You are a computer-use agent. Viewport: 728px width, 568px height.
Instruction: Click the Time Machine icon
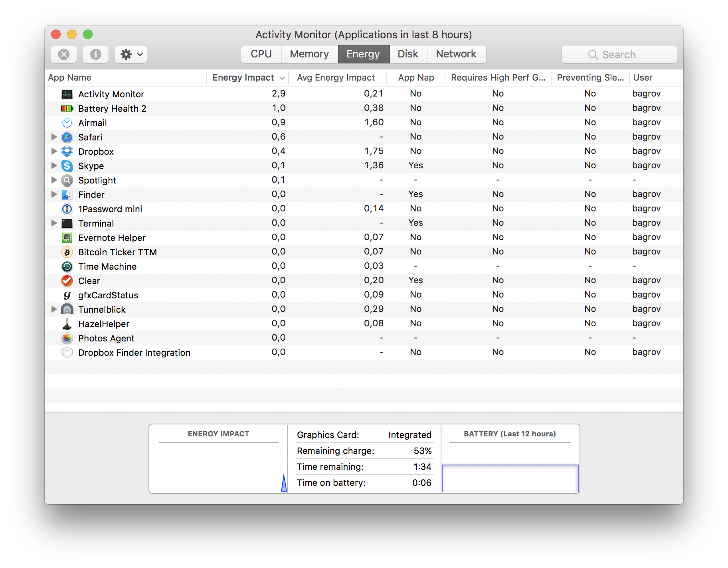(x=67, y=266)
